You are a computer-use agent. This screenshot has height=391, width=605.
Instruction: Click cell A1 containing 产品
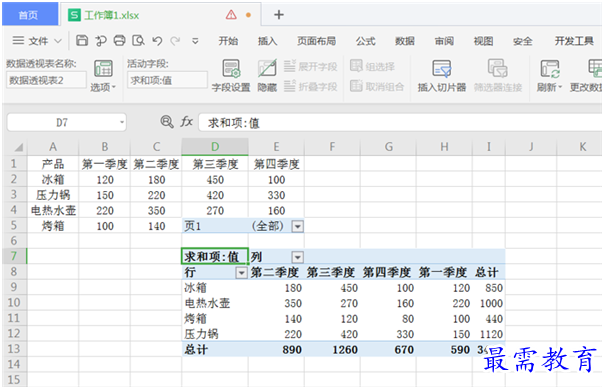[53, 164]
